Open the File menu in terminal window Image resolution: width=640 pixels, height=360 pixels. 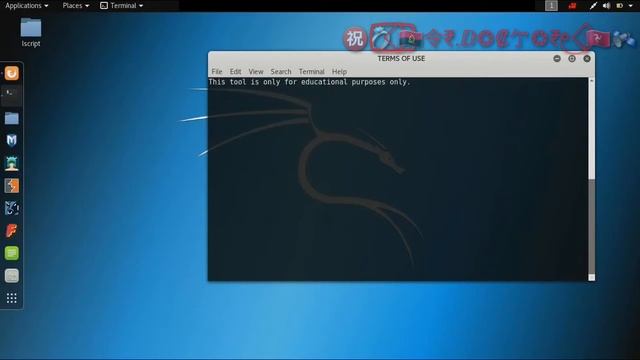click(x=217, y=71)
